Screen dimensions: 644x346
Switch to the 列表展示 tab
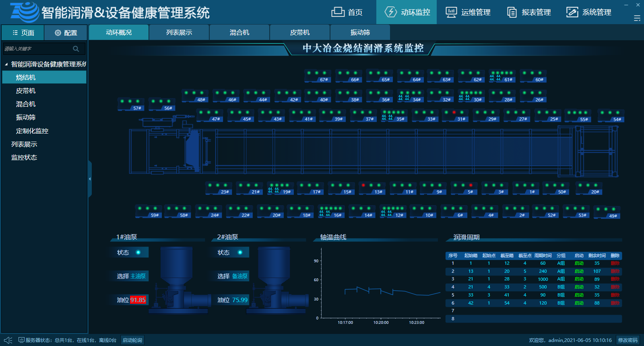[179, 32]
